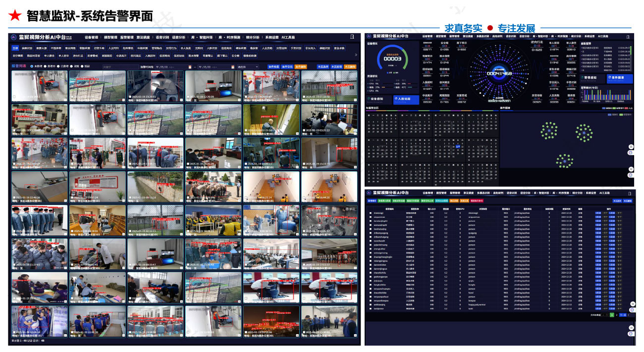Screen dimensions: 644x352
Task: Click the AI logo icon in left window header
Action: pos(14,37)
